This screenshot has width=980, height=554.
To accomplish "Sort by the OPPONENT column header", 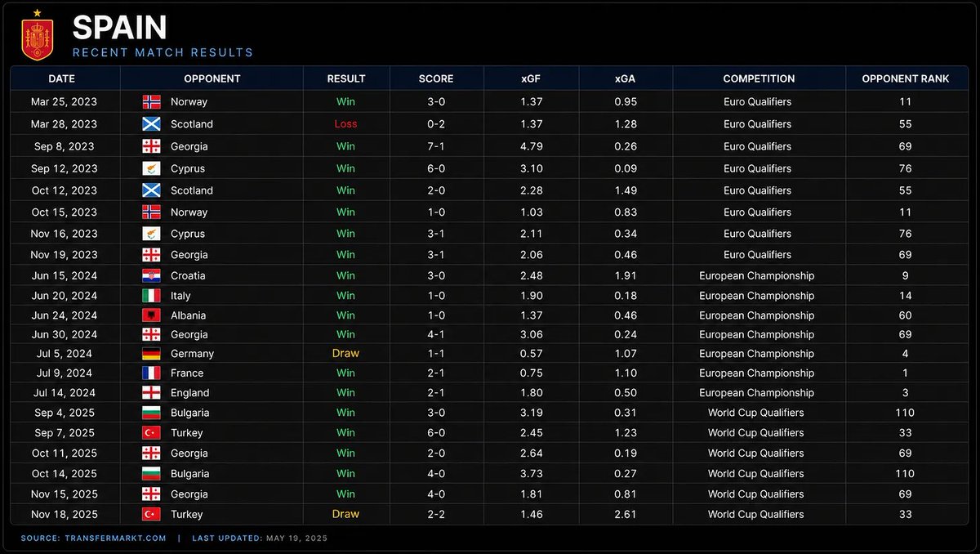I will 212,79.
